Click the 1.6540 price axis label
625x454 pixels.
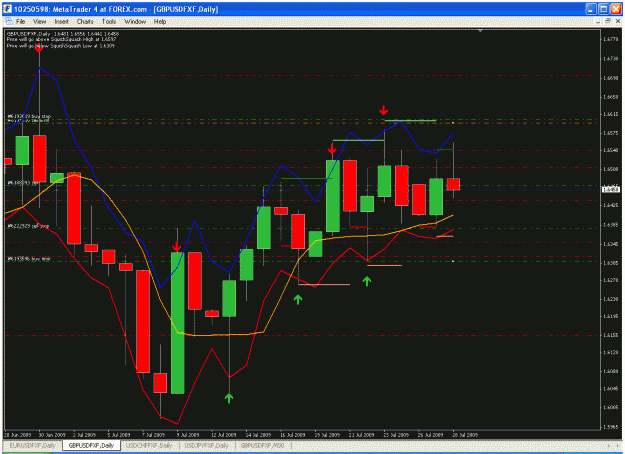click(611, 151)
